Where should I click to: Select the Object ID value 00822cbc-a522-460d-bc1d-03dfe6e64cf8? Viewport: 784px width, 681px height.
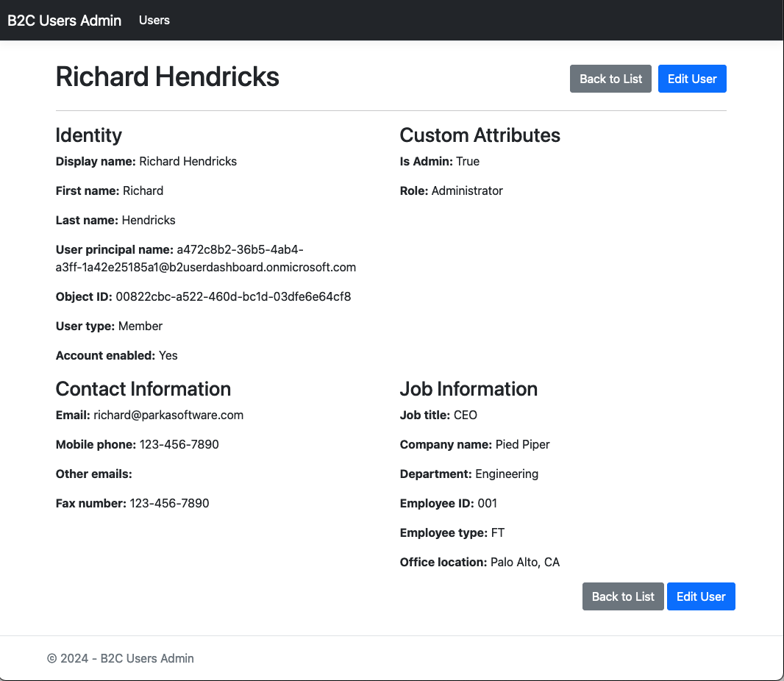(233, 297)
